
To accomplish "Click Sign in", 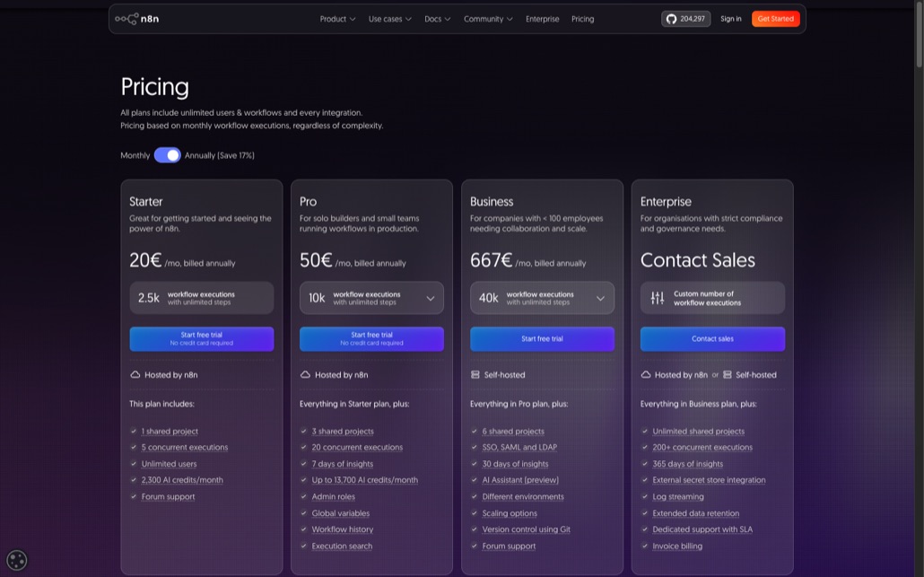I will coord(731,19).
